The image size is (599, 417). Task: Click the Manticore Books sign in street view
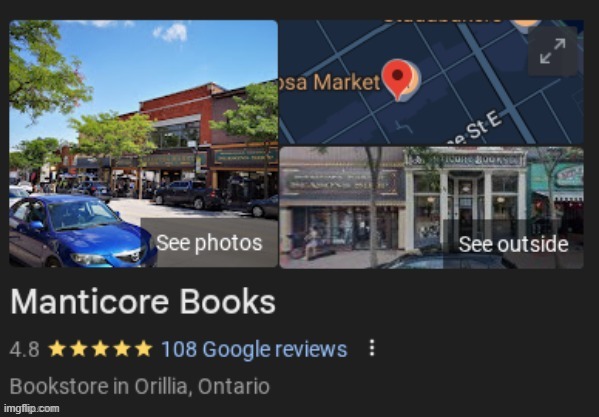[x=465, y=159]
